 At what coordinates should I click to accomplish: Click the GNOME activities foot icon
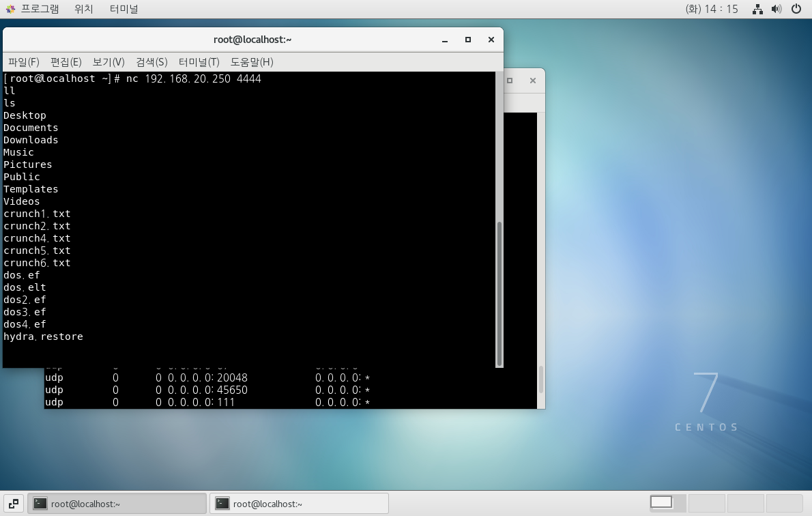(x=10, y=9)
